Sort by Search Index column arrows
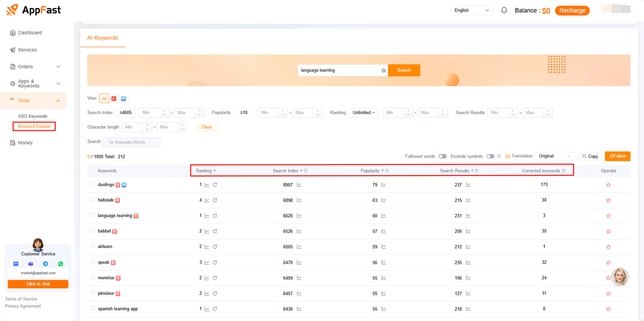The image size is (644, 321). coord(301,171)
